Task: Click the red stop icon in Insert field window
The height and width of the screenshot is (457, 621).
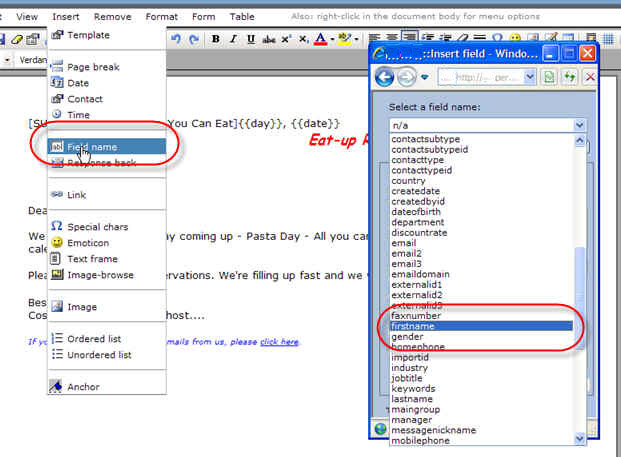Action: [x=590, y=77]
